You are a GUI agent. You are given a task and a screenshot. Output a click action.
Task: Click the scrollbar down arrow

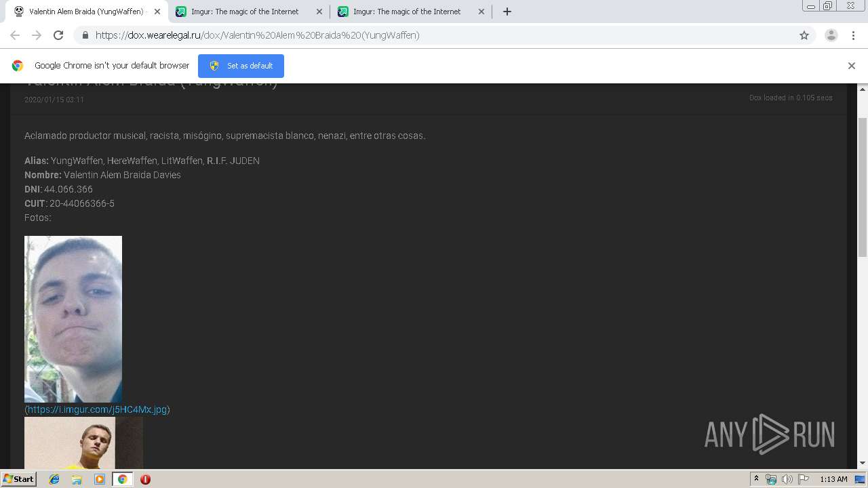pyautogui.click(x=863, y=463)
